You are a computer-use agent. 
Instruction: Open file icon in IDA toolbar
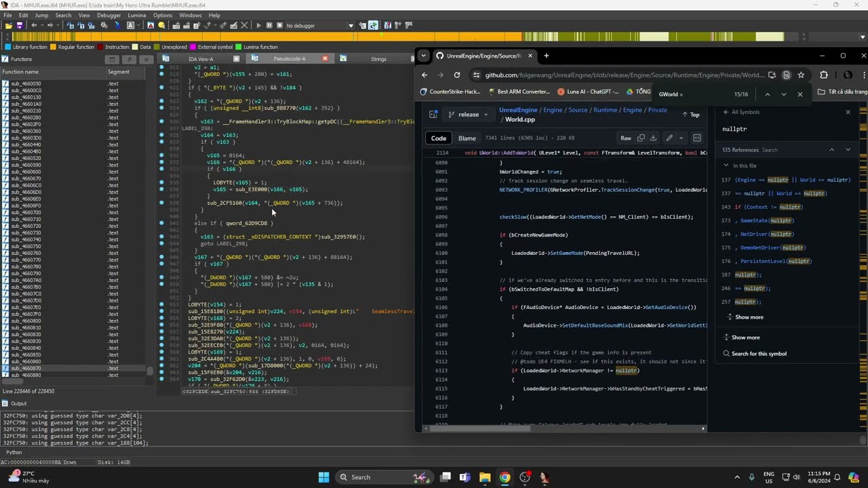8,25
